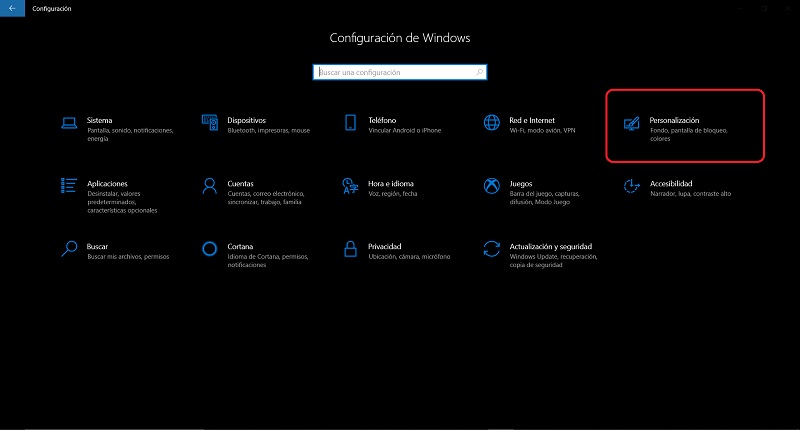Open the Accesibilidad icon

631,185
